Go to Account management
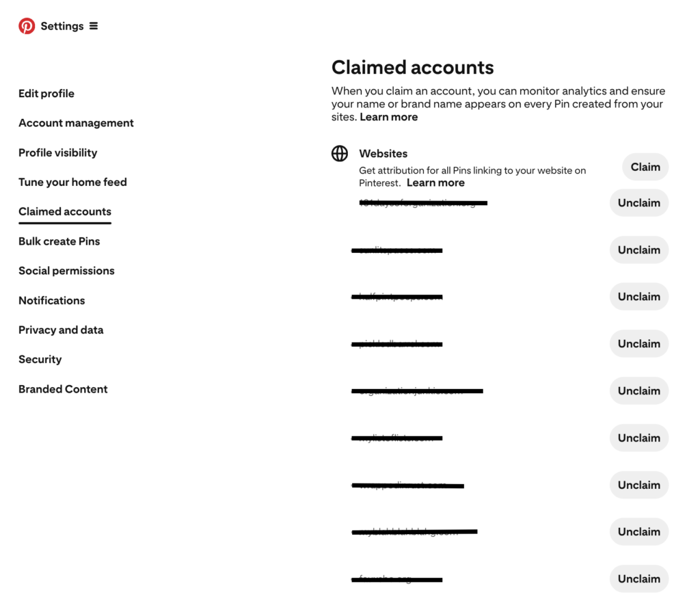Image resolution: width=700 pixels, height=612 pixels. tap(76, 123)
